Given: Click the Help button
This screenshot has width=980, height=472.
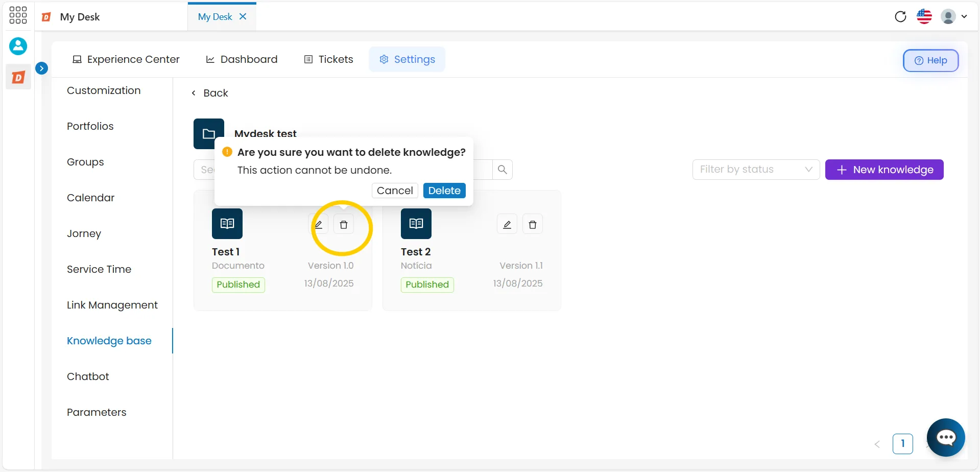Looking at the screenshot, I should [x=930, y=60].
